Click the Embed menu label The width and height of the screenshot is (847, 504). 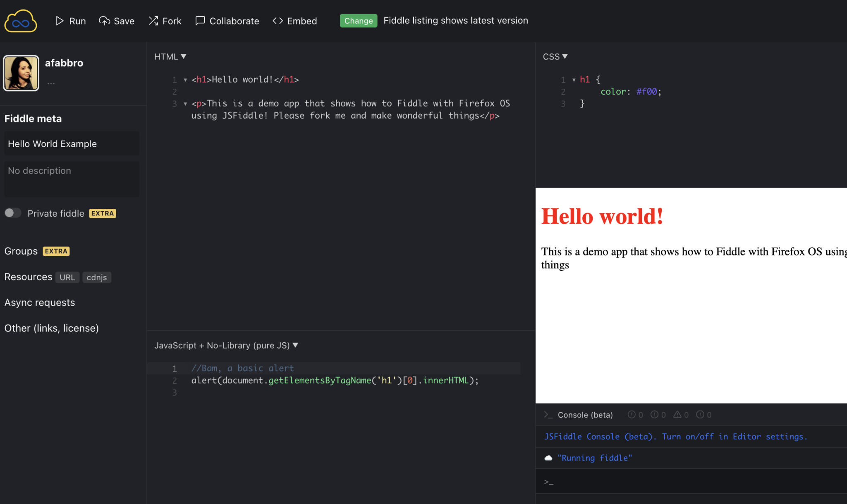(302, 21)
